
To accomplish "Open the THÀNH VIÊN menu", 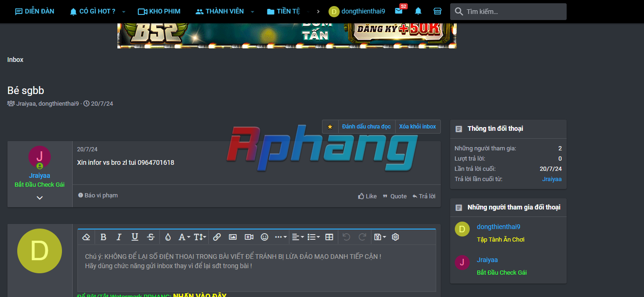I will coord(219,11).
